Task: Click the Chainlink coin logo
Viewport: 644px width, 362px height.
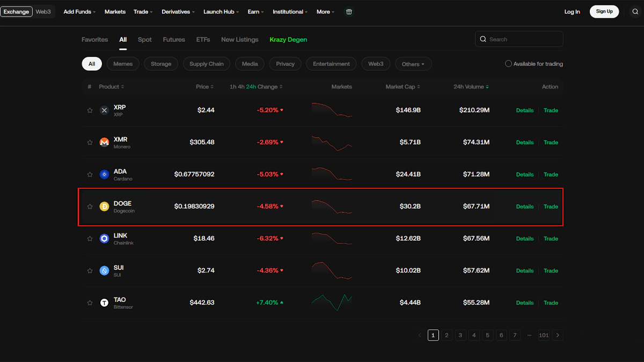Action: [x=104, y=239]
